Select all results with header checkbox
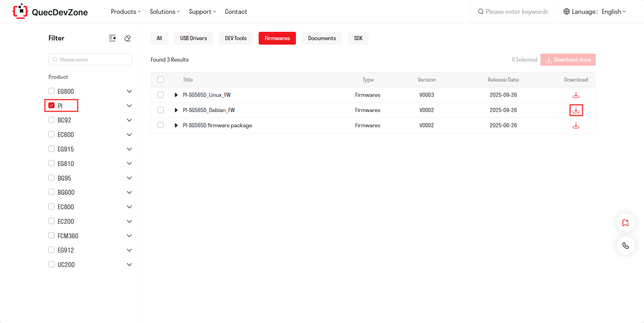The height and width of the screenshot is (323, 644). coord(161,80)
